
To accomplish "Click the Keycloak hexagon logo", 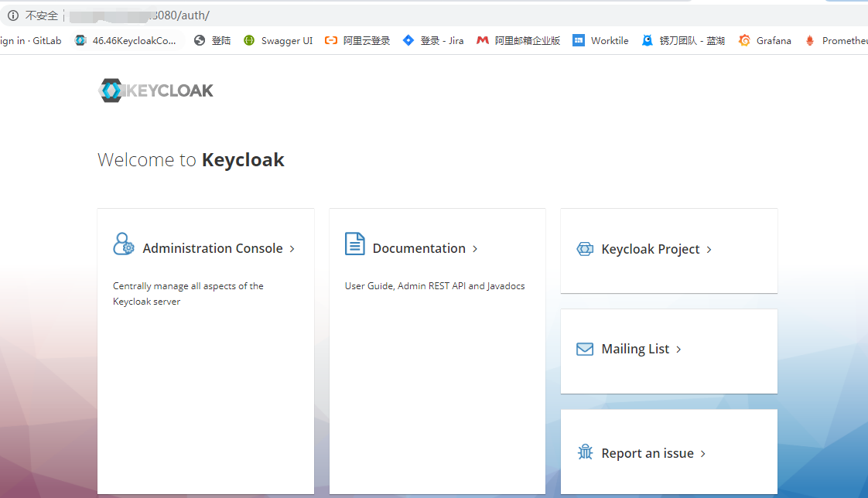I will (109, 90).
